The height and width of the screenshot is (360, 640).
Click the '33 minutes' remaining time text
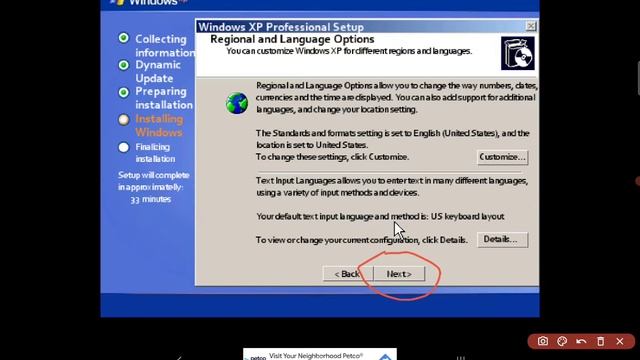point(151,199)
